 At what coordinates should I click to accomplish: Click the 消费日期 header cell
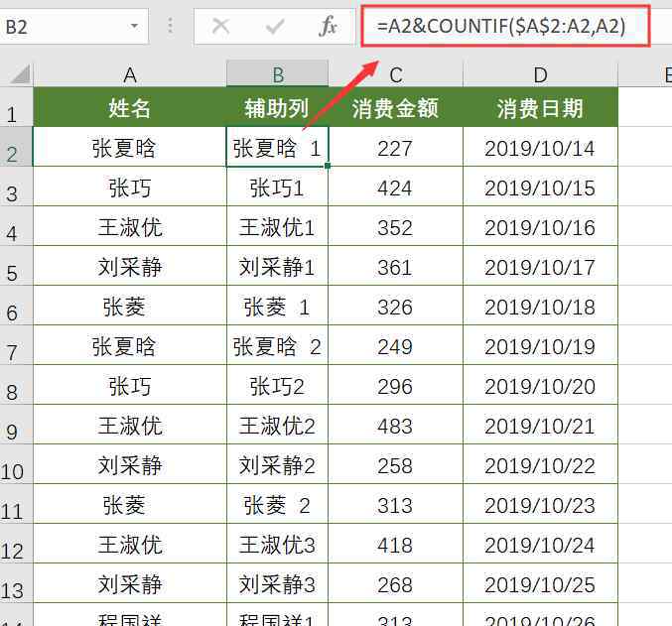pyautogui.click(x=540, y=107)
